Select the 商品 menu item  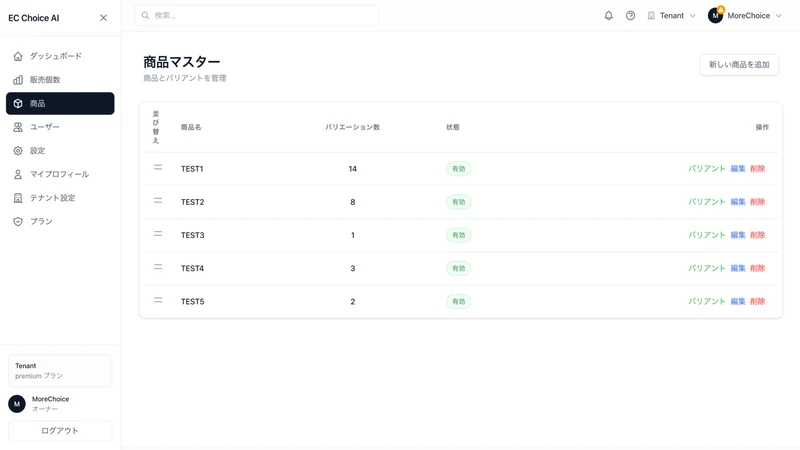pyautogui.click(x=60, y=104)
